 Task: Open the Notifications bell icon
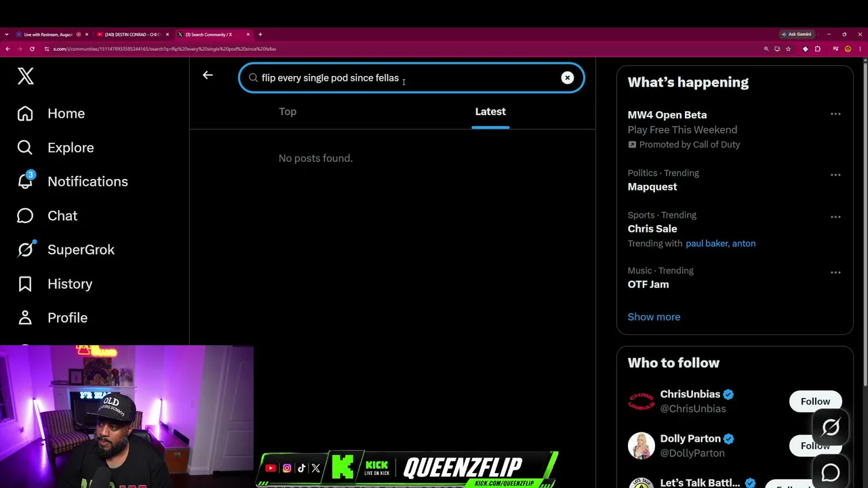pyautogui.click(x=25, y=181)
